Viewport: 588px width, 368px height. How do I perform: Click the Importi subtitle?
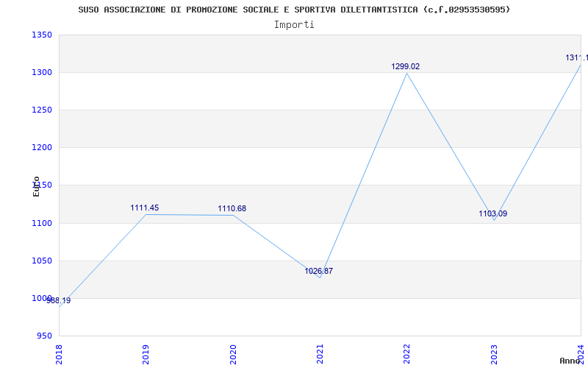[x=294, y=25]
